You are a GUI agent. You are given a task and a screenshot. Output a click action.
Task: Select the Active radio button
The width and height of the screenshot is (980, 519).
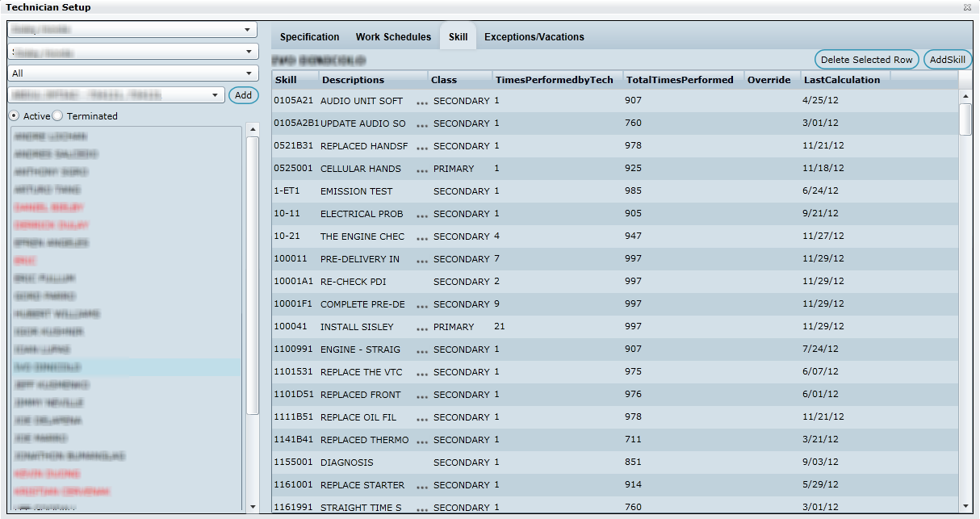click(15, 116)
